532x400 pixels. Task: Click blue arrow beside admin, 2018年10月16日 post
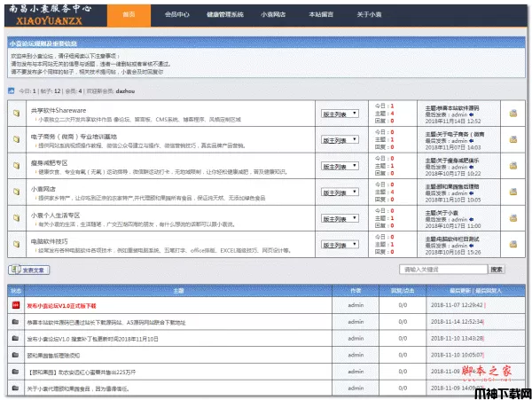(x=472, y=246)
